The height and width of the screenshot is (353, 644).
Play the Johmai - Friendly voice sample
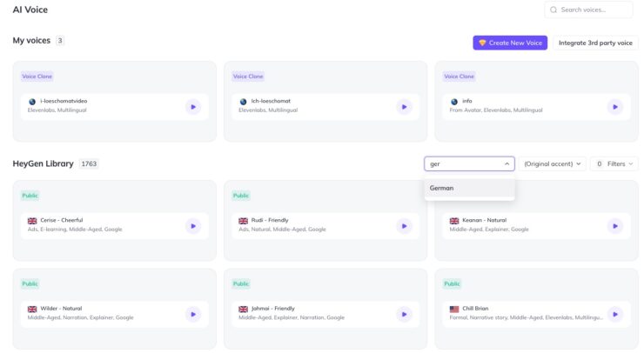click(404, 313)
